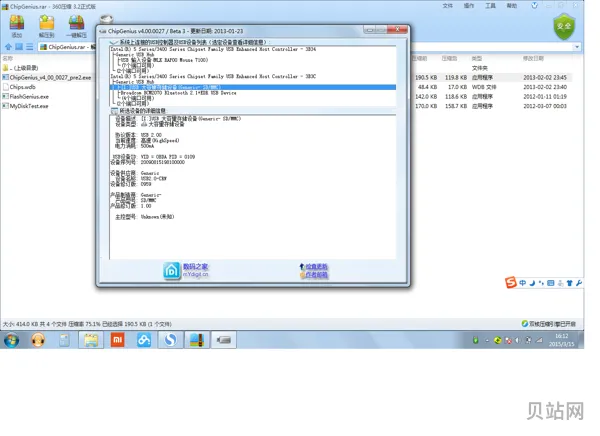Open the 工具 menu in 360压缩
This screenshot has height=436, width=600.
click(490, 6)
